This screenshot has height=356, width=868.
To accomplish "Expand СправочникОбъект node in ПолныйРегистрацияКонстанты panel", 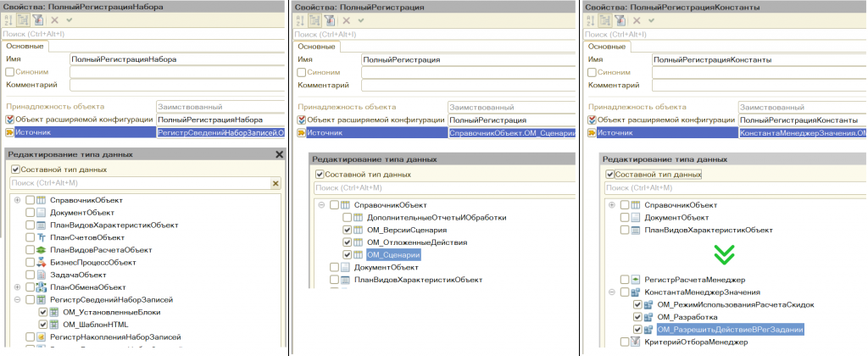I will tap(612, 205).
